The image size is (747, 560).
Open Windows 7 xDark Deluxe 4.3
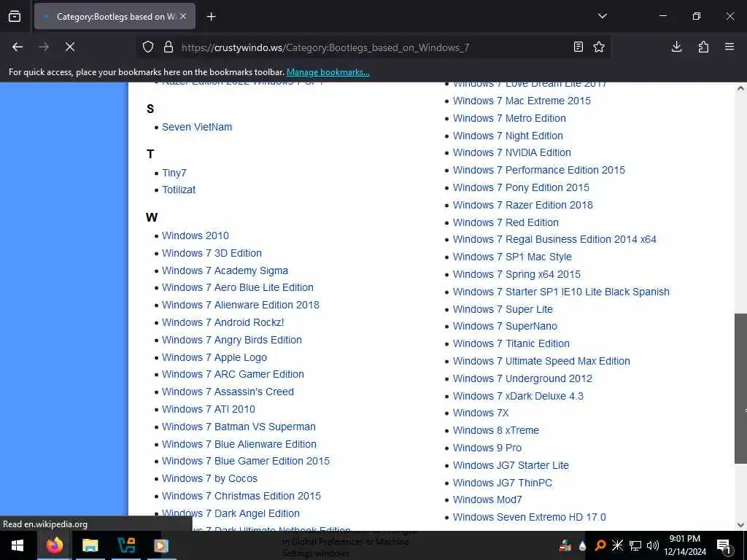click(x=518, y=396)
